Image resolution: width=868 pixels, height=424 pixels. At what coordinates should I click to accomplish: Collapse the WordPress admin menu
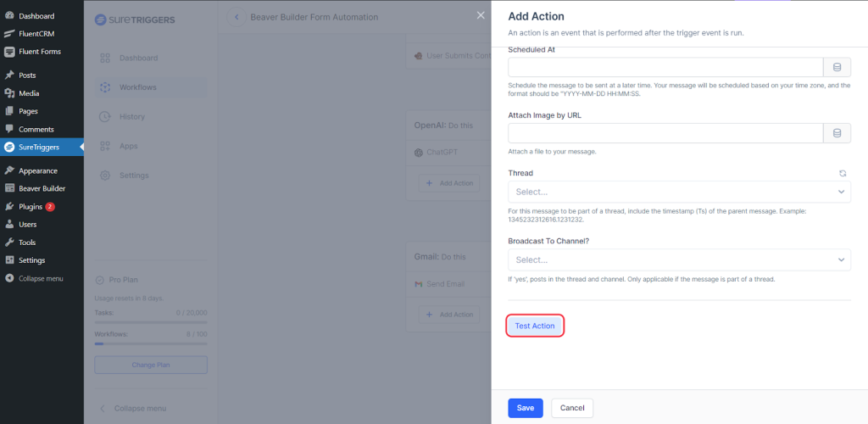coord(41,278)
